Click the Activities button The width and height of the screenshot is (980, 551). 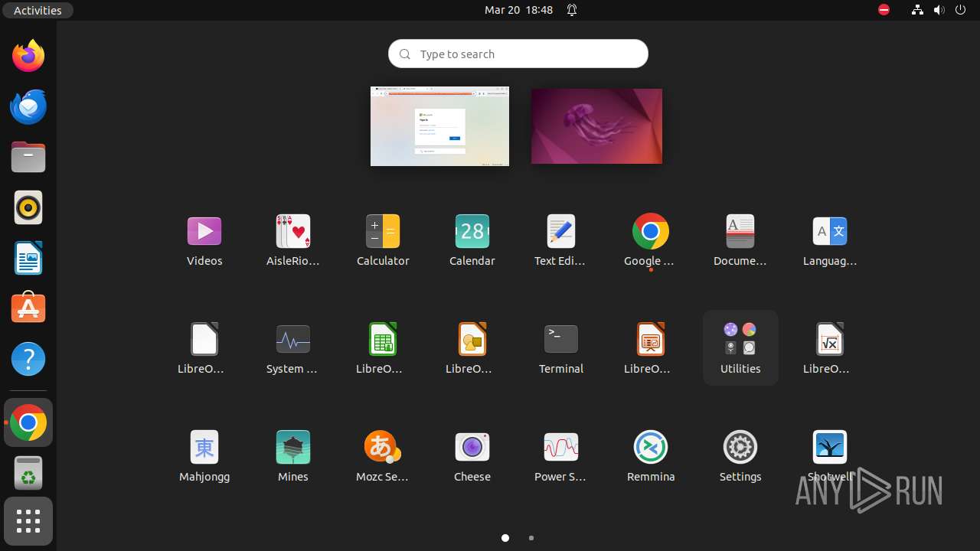tap(38, 10)
